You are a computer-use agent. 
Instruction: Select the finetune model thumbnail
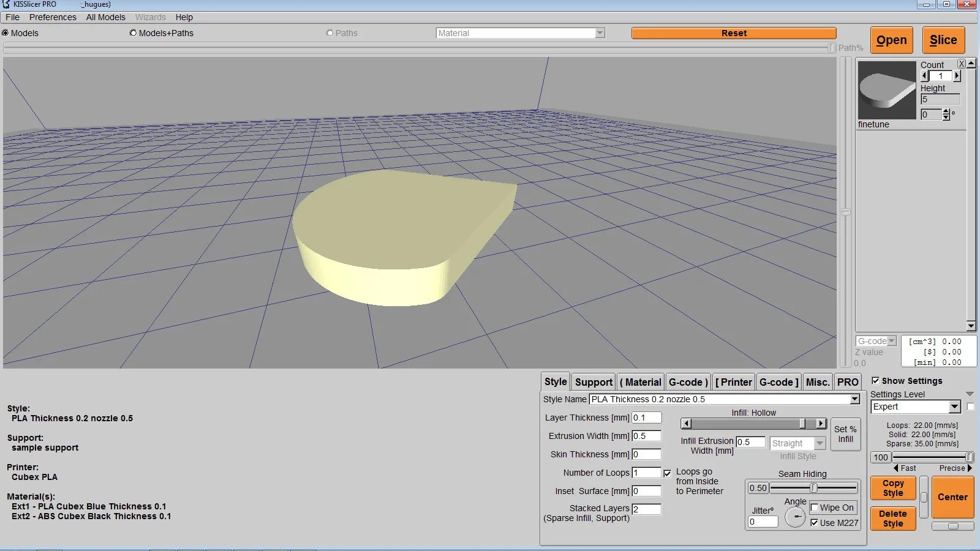point(886,90)
